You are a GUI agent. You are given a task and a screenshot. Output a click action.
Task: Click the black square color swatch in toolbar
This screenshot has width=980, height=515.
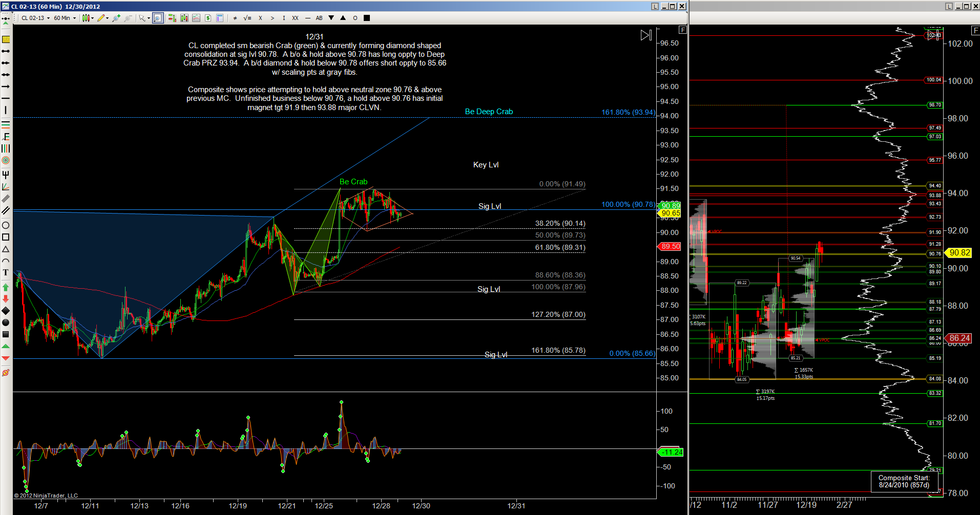click(x=367, y=18)
